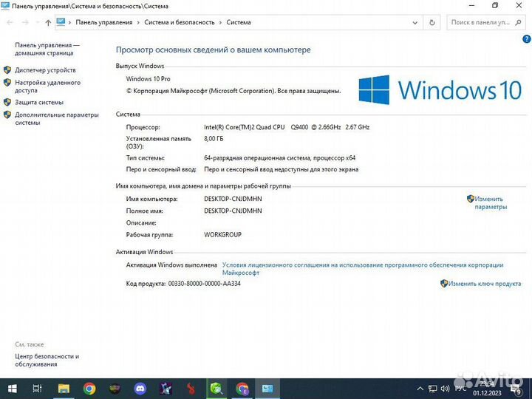Click the Полное имя value DESKTOP-CNJDMHN
Image resolution: width=532 pixels, height=399 pixels.
[233, 211]
